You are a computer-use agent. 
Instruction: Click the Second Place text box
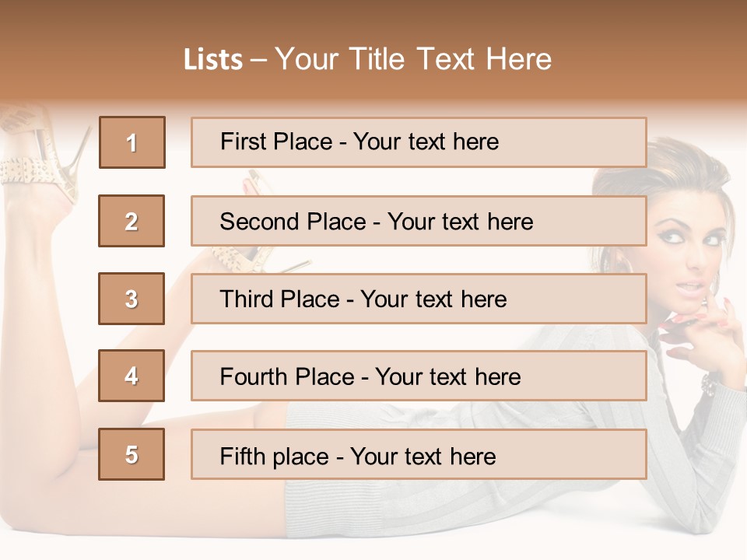point(419,221)
